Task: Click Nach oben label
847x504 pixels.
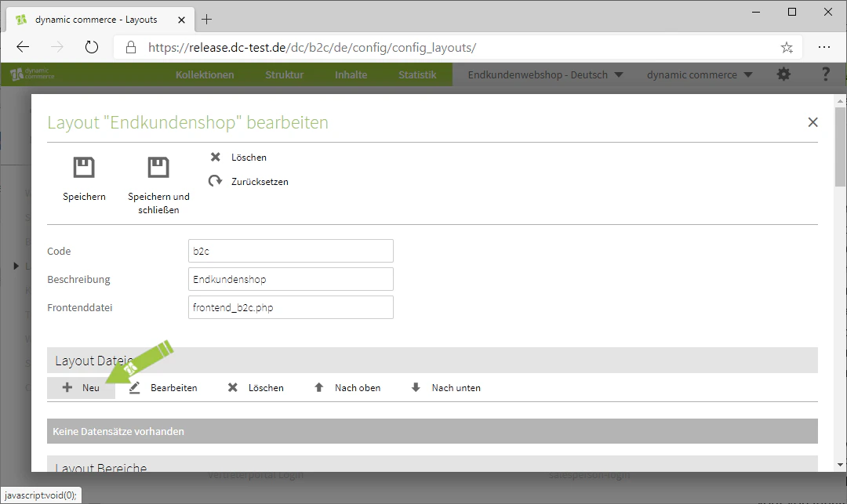Action: point(358,387)
